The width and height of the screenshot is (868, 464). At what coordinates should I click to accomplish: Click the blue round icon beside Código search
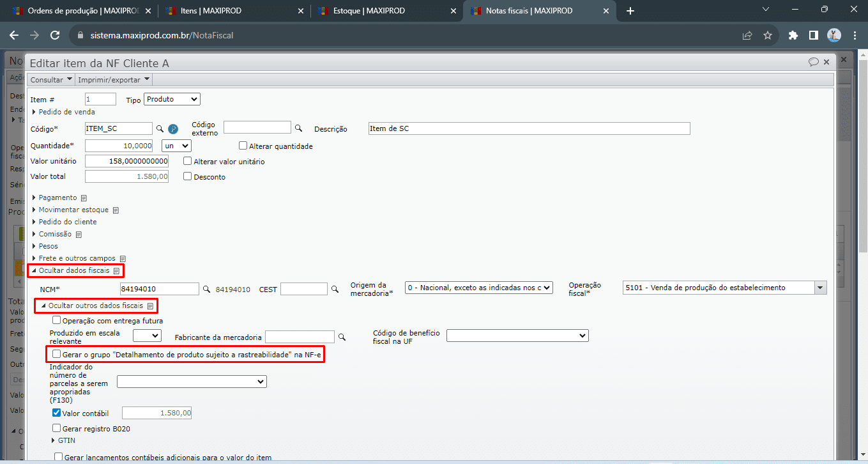pos(172,129)
